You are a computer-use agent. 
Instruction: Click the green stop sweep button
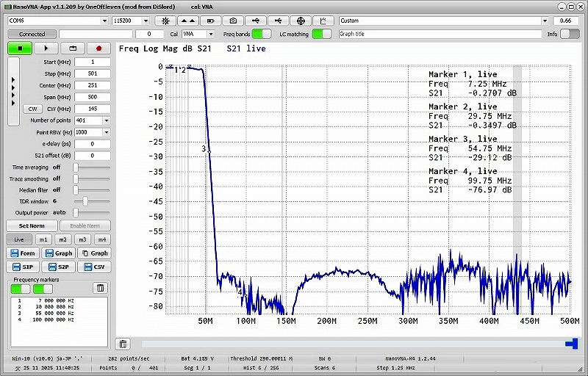18,48
